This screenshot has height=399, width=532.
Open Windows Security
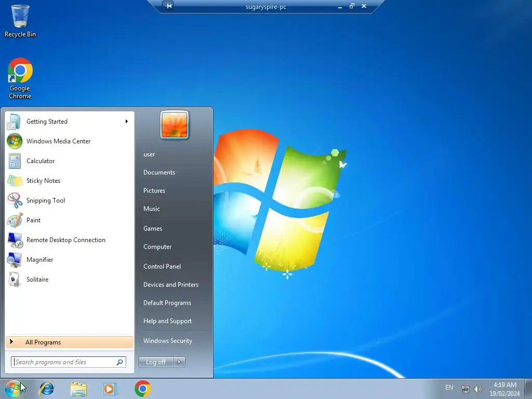click(168, 341)
